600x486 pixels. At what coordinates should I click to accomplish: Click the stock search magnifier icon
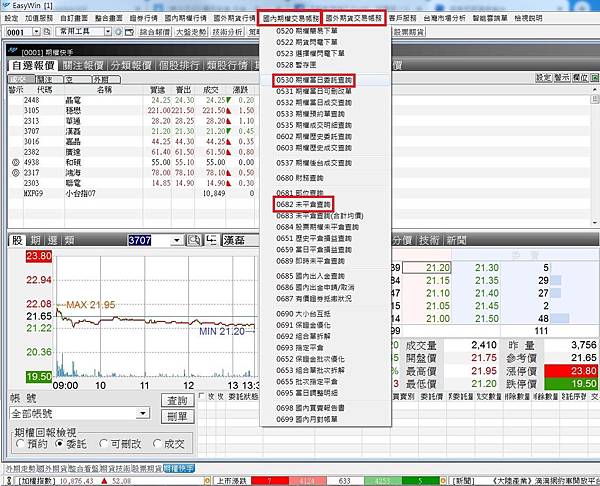point(194,240)
